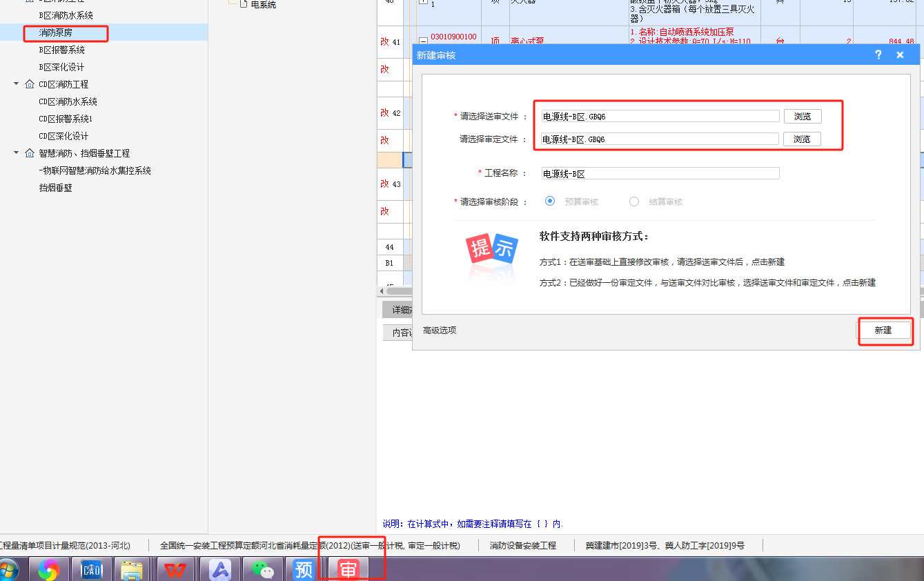The width and height of the screenshot is (924, 581).
Task: Open the red 审 audit app in taskbar
Action: coord(348,570)
